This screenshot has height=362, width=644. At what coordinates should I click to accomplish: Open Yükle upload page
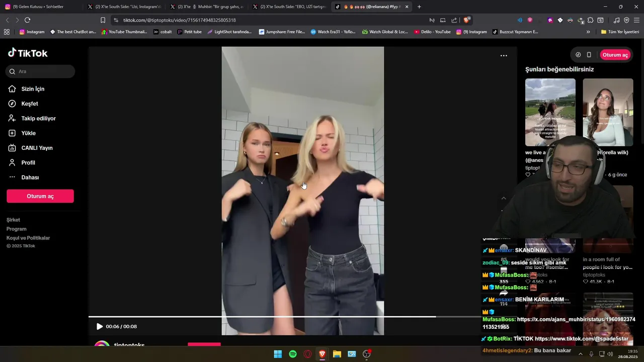22,133
